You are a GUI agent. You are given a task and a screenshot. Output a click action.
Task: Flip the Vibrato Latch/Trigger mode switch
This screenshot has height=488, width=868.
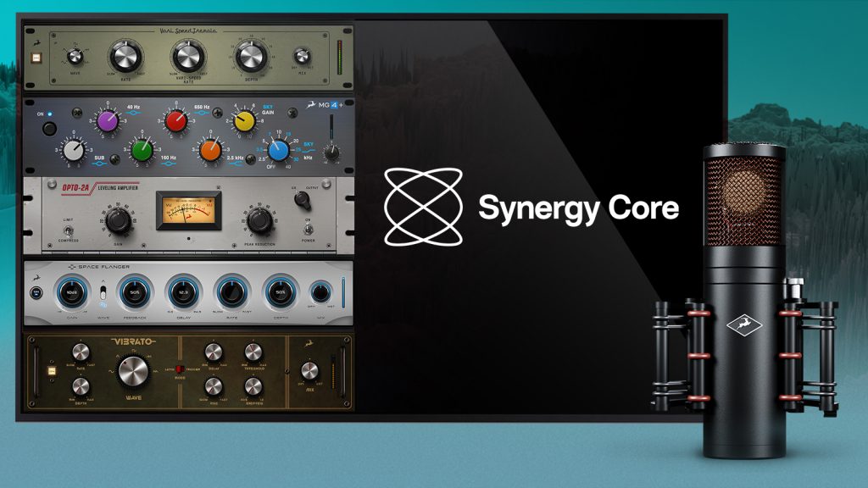[179, 369]
